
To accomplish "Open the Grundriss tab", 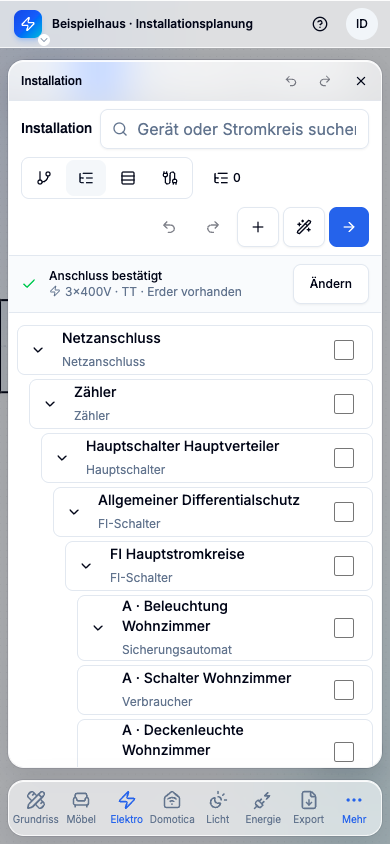I will click(36, 808).
